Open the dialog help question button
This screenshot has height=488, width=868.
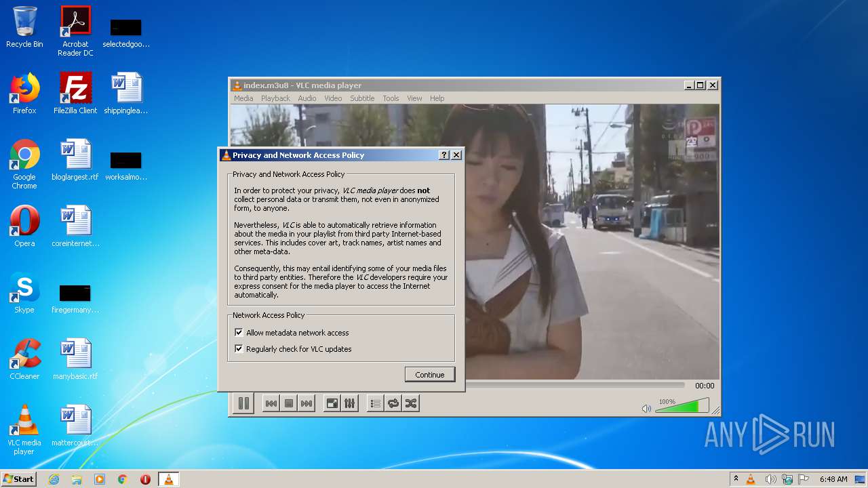(444, 155)
